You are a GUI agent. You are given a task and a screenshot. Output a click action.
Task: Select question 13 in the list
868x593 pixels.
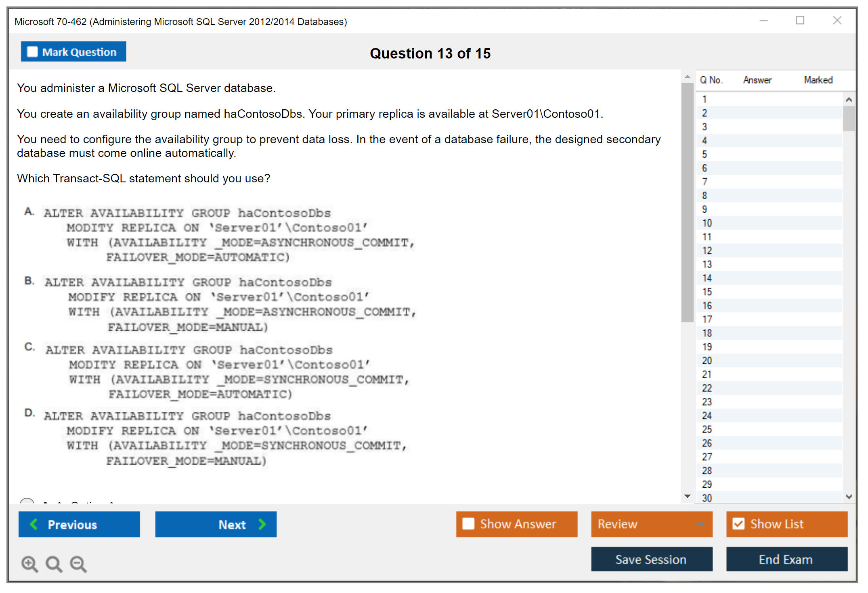tap(707, 264)
